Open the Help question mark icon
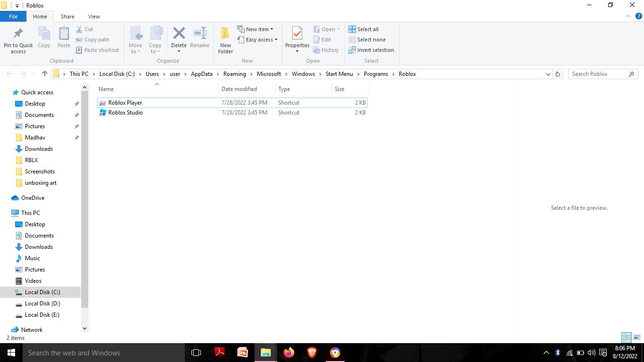The image size is (644, 362). click(x=639, y=16)
